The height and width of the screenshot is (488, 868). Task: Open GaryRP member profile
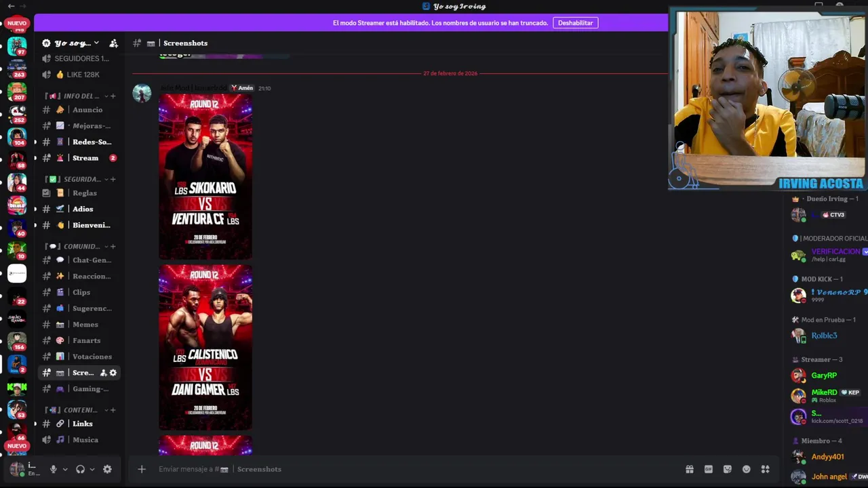(829, 375)
